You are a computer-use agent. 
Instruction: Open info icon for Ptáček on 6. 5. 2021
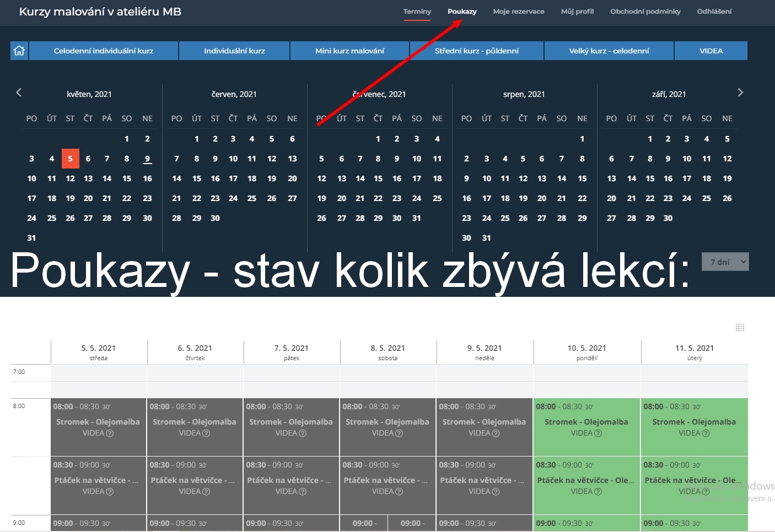[206, 492]
